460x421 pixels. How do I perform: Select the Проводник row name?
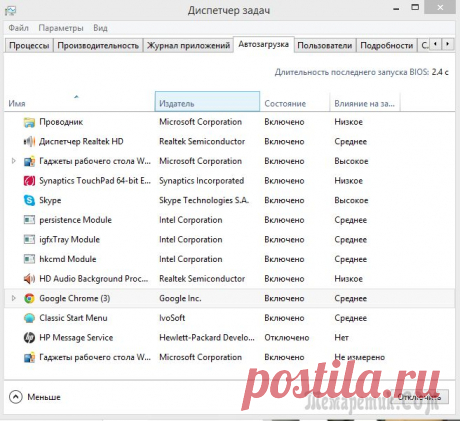tap(61, 122)
